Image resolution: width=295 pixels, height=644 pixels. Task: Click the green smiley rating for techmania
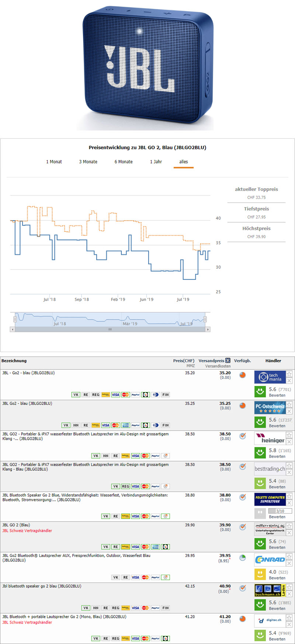[260, 391]
